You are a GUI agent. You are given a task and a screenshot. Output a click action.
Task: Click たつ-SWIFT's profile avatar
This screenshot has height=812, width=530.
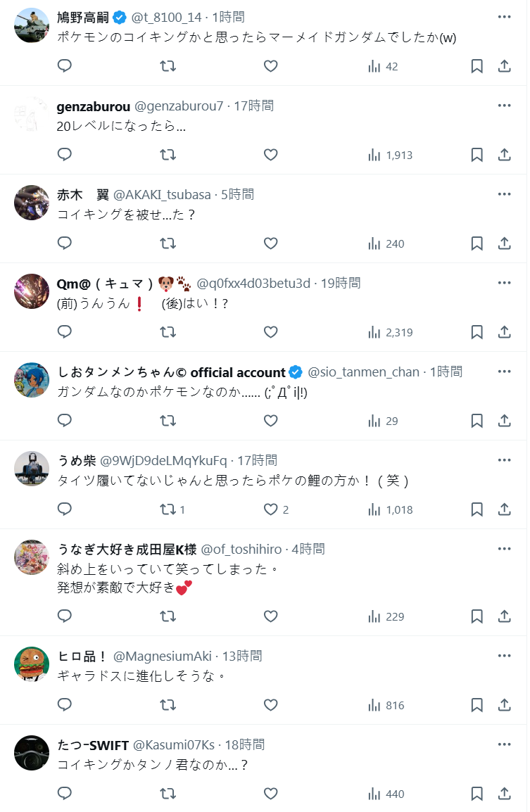tap(32, 753)
